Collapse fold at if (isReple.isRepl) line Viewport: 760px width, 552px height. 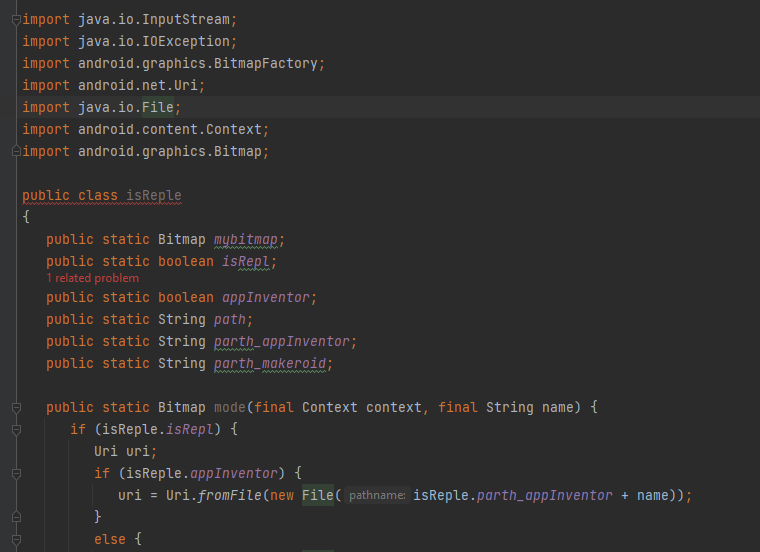tap(16, 430)
